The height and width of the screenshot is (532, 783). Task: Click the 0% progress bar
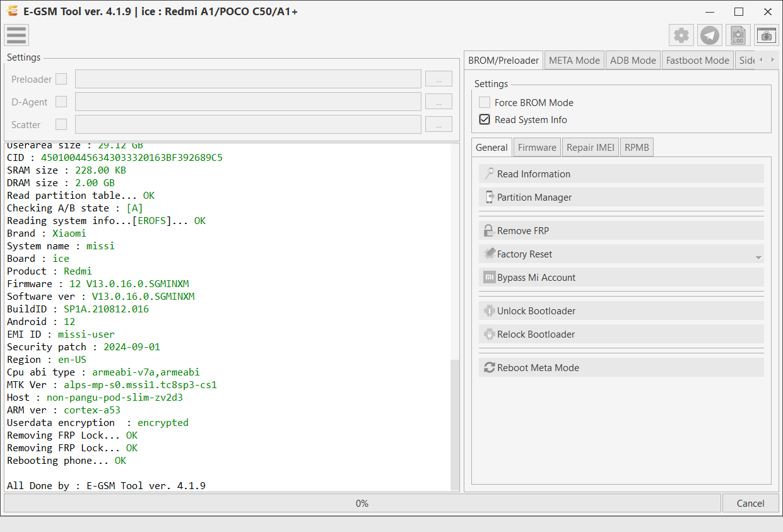click(x=362, y=503)
